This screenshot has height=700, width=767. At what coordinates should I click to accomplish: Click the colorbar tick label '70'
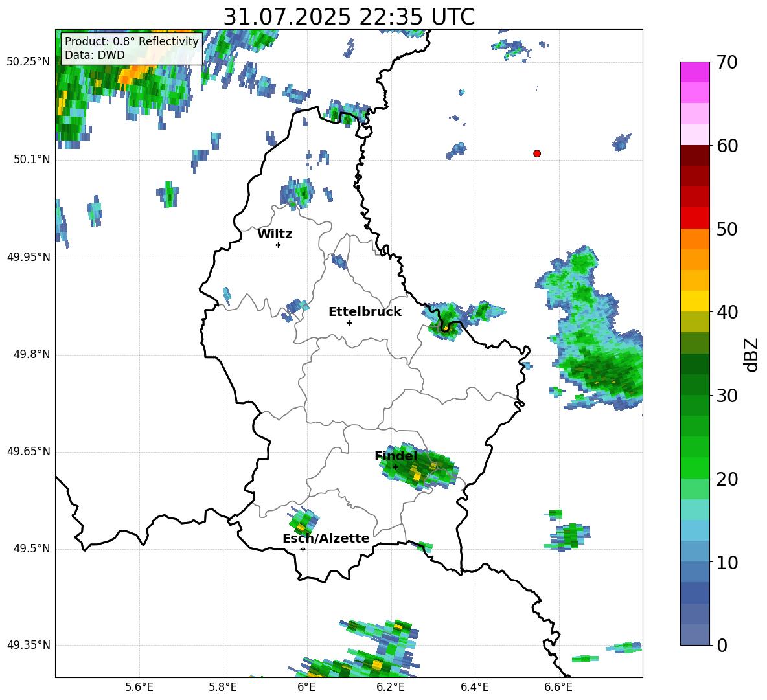pyautogui.click(x=727, y=62)
